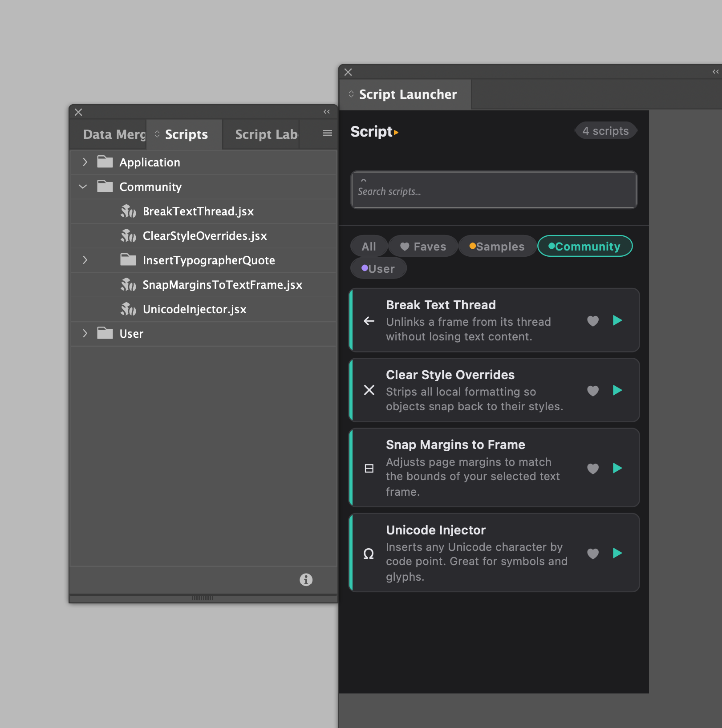722x728 pixels.
Task: Filter by Faves
Action: pos(423,246)
